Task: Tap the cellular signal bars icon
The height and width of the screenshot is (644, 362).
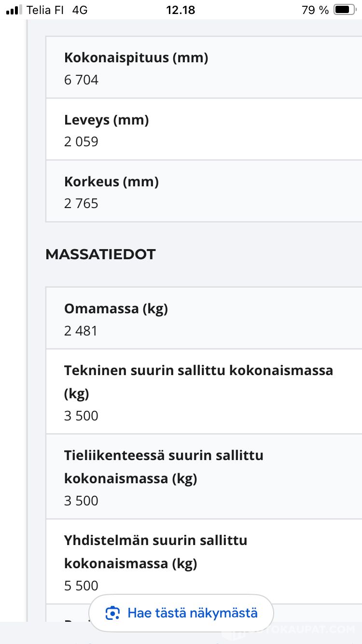Action: click(x=14, y=10)
